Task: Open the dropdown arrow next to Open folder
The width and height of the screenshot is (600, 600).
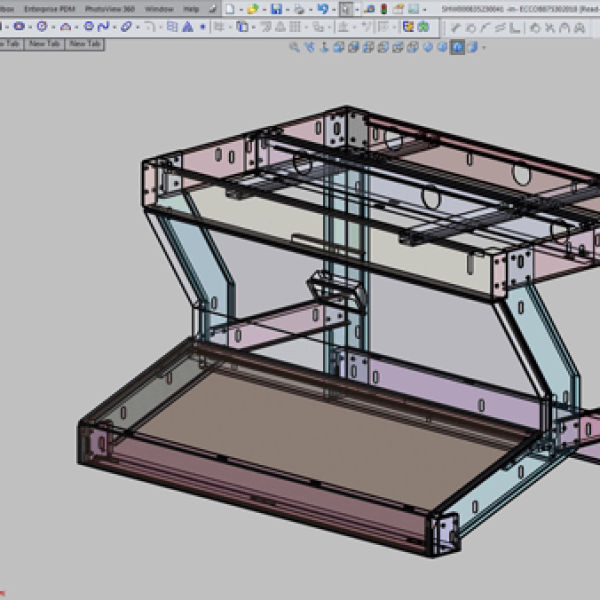Action: click(264, 9)
